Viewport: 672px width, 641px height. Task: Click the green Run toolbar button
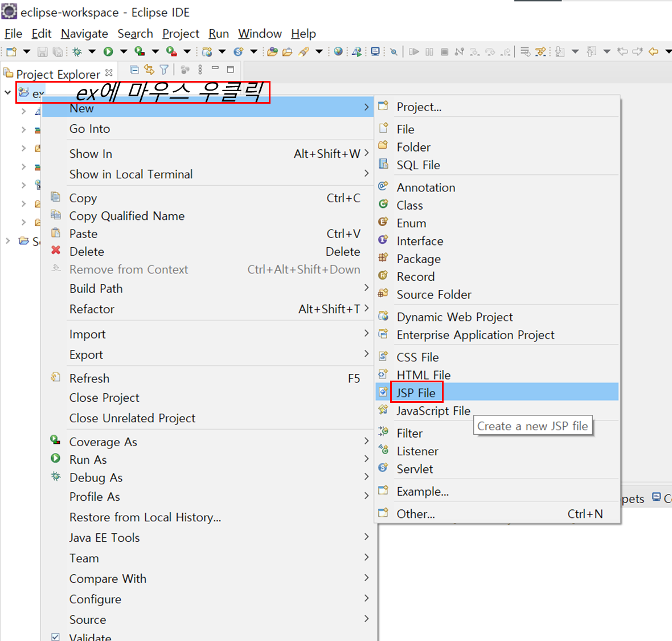(x=108, y=52)
